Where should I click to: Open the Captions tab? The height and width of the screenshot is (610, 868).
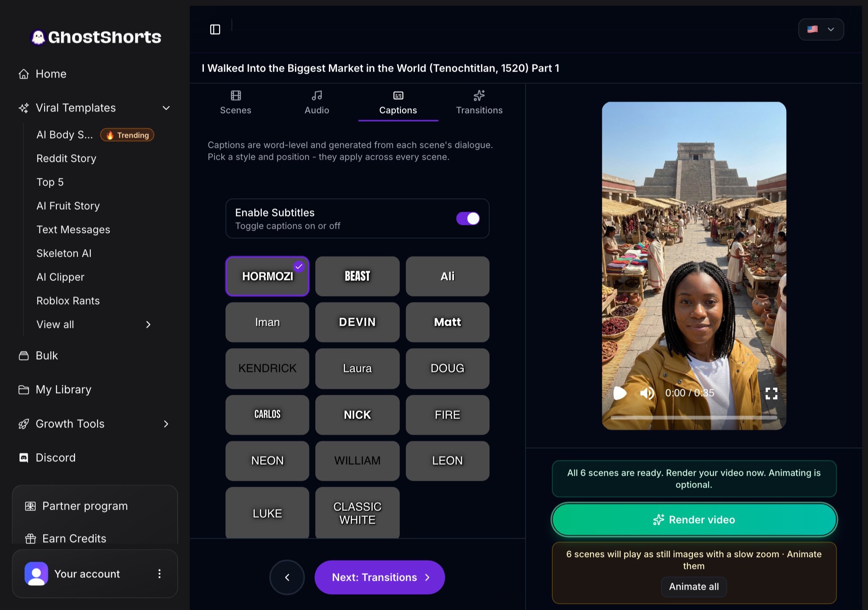(398, 103)
